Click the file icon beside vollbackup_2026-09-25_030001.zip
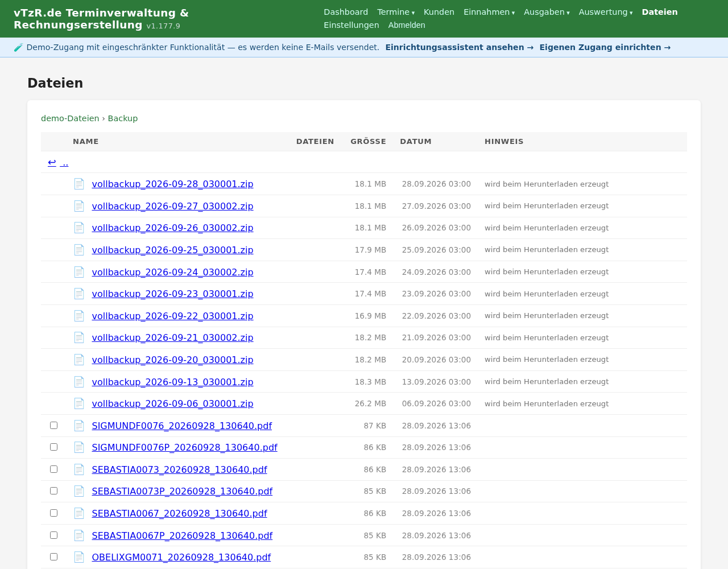This screenshot has height=569, width=728. (79, 250)
